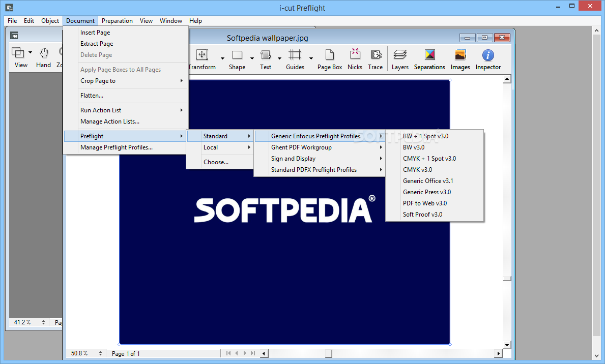Select the Nicks tool icon
The height and width of the screenshot is (364, 605).
coord(355,54)
